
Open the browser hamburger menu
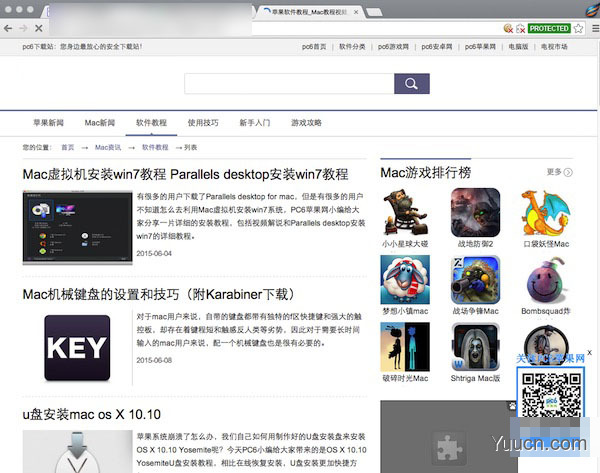click(x=595, y=28)
